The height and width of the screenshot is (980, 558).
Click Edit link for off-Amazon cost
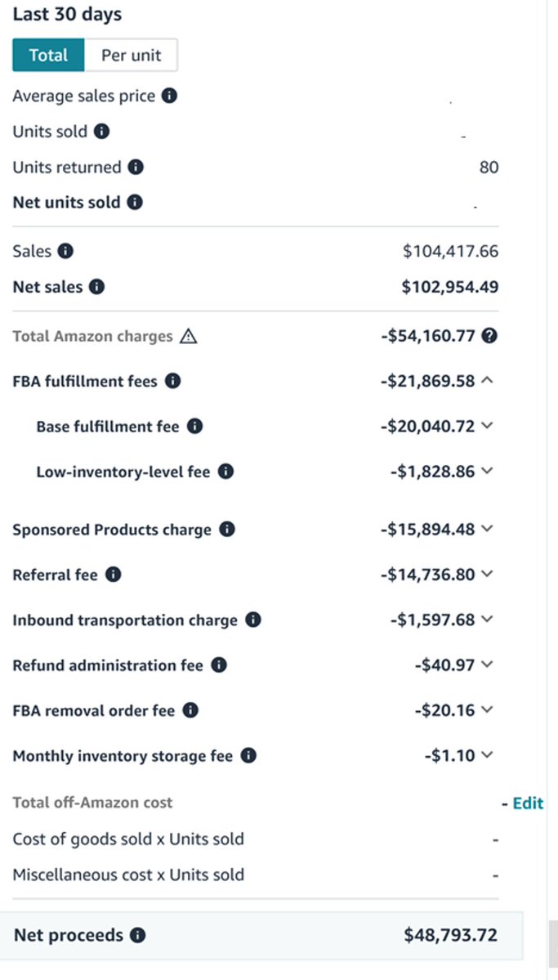coord(527,803)
